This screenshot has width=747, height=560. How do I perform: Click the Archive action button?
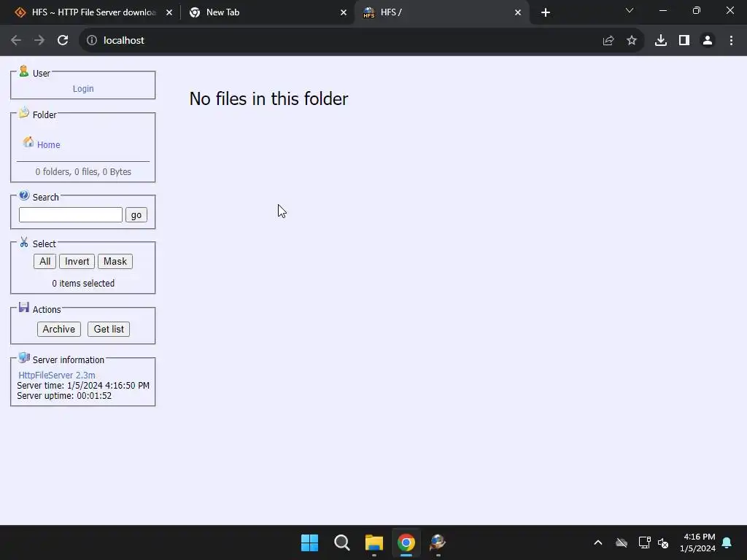pos(59,329)
